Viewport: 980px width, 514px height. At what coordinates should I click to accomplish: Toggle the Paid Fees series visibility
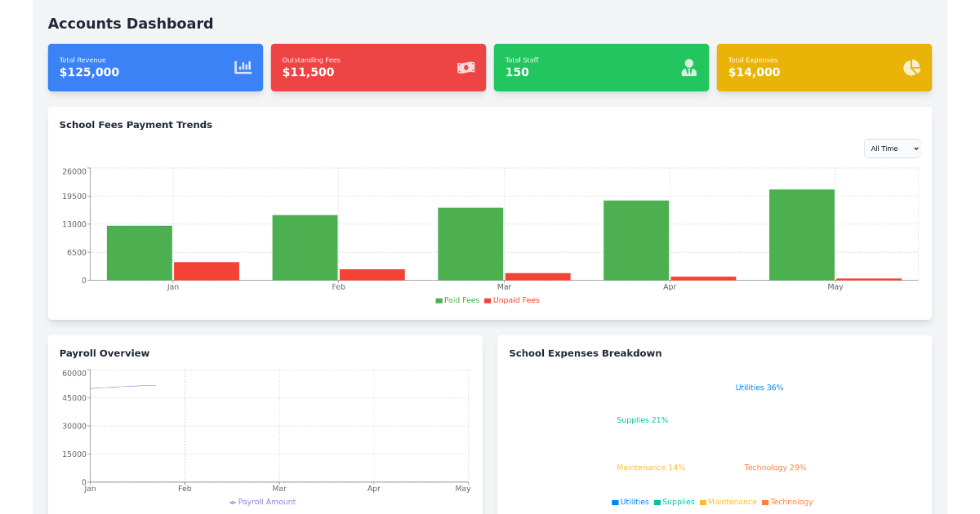pos(457,300)
